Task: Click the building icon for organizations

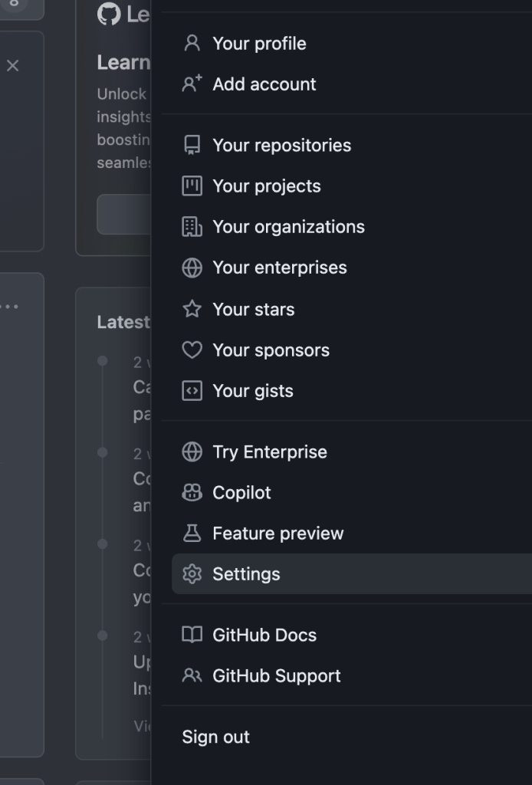Action: coord(192,227)
